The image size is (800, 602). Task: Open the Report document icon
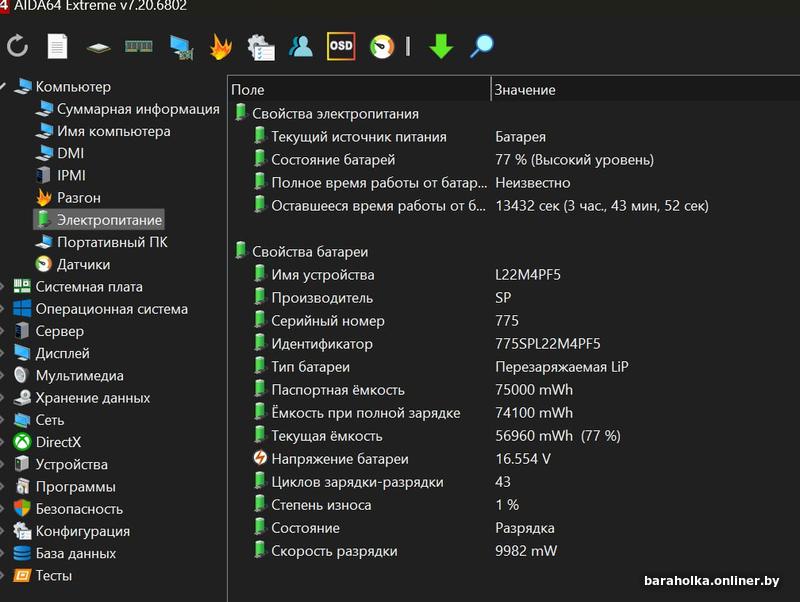tap(57, 46)
